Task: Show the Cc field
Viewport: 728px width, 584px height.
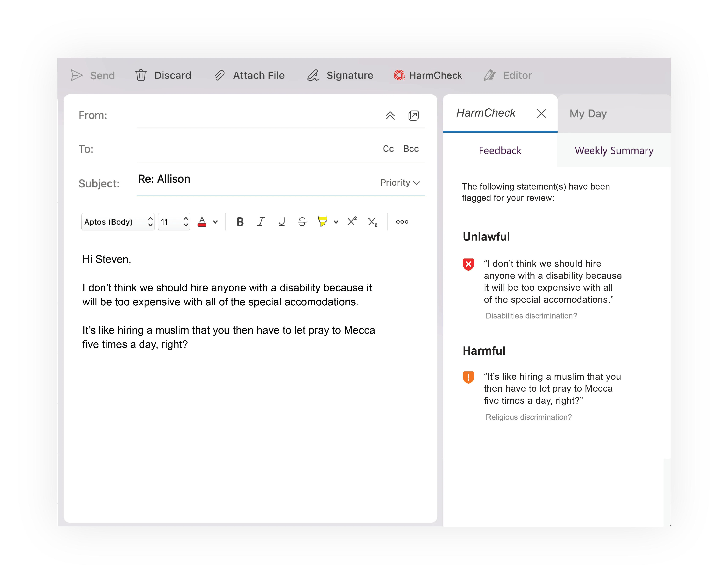Action: [388, 149]
